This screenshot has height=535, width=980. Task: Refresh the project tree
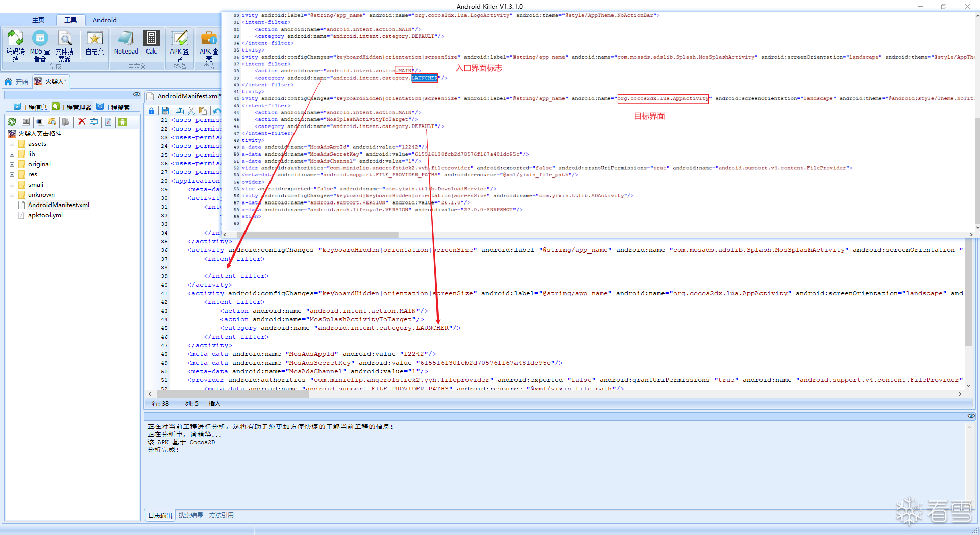coord(12,122)
